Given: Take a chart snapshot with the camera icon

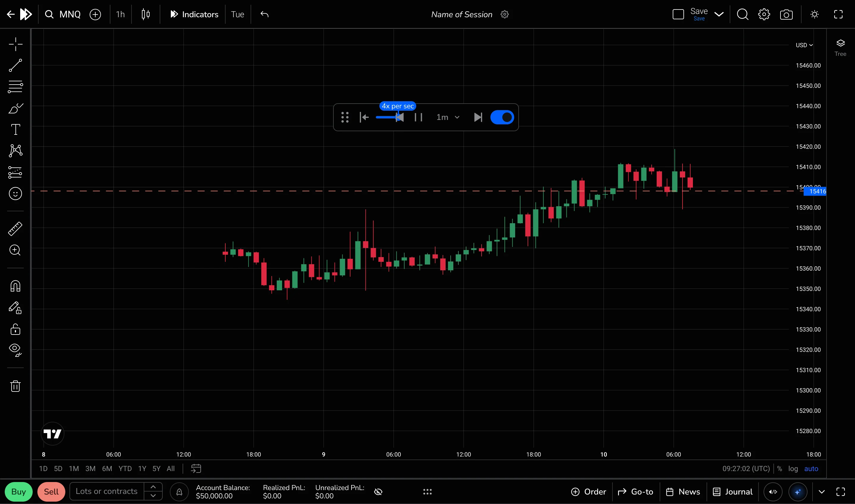Looking at the screenshot, I should pyautogui.click(x=786, y=15).
